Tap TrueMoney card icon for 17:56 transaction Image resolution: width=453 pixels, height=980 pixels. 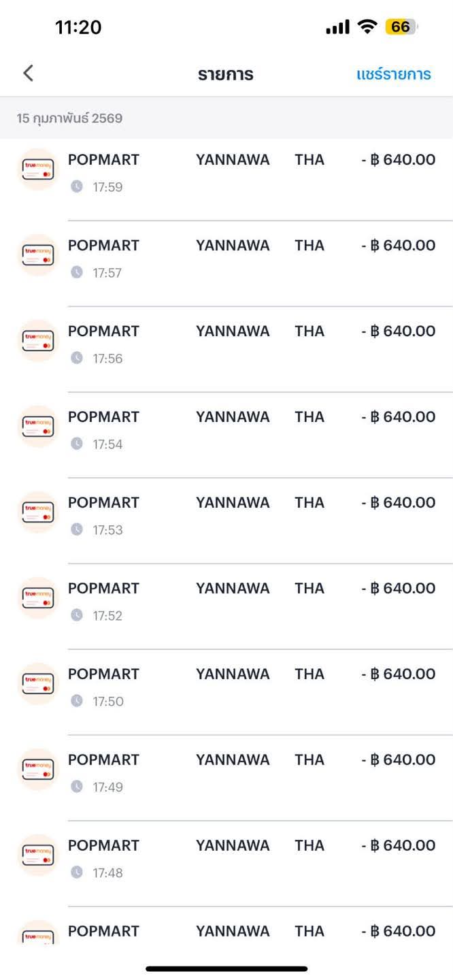click(x=38, y=340)
